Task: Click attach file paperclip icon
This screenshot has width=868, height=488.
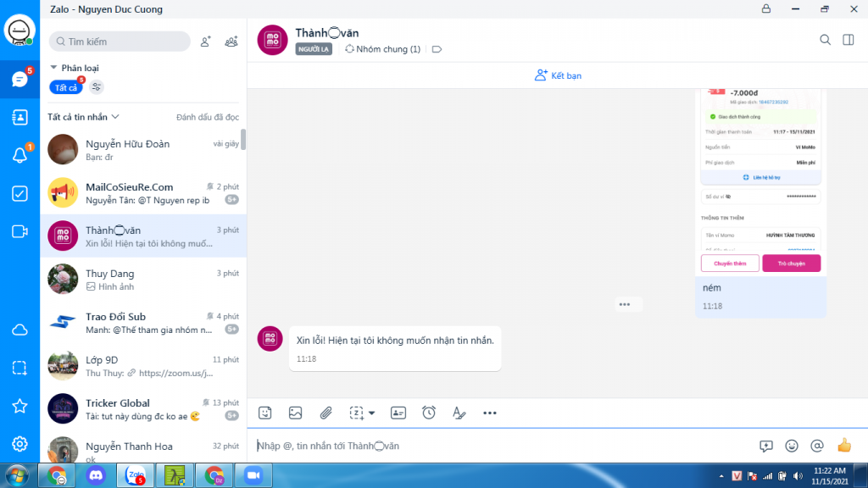Action: point(325,413)
